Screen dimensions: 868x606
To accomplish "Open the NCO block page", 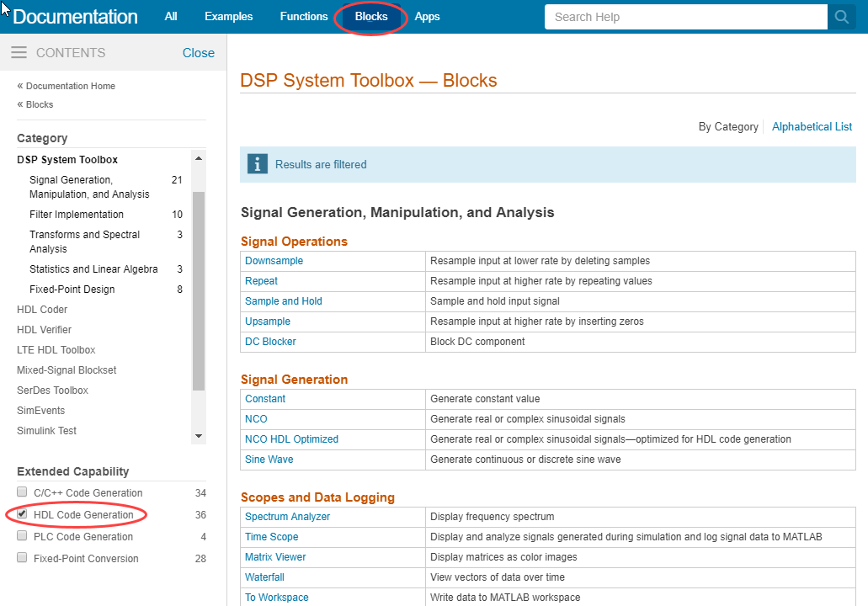I will tap(256, 419).
